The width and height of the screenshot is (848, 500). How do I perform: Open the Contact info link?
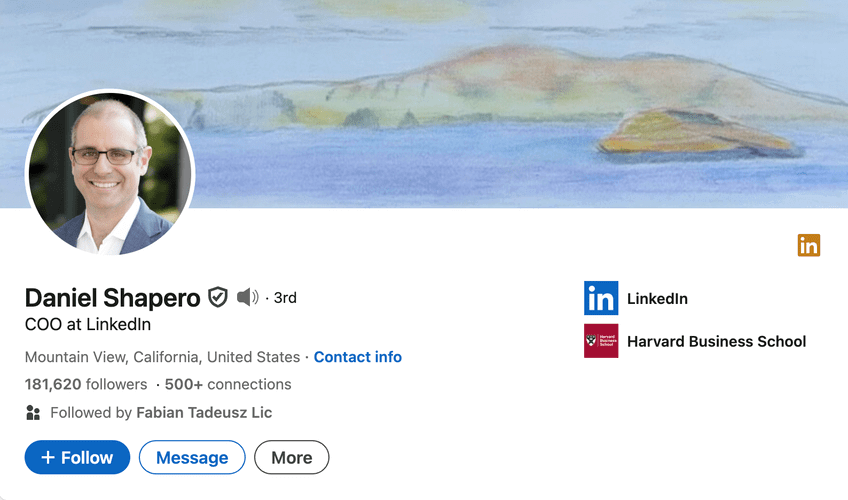coord(357,357)
